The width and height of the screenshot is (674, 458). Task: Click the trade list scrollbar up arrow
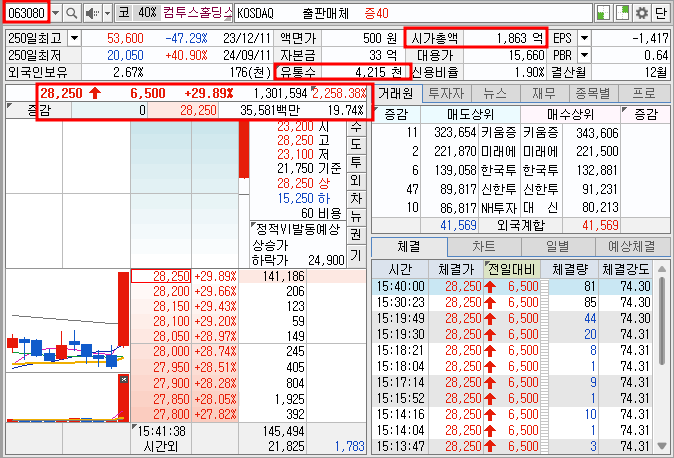click(662, 269)
